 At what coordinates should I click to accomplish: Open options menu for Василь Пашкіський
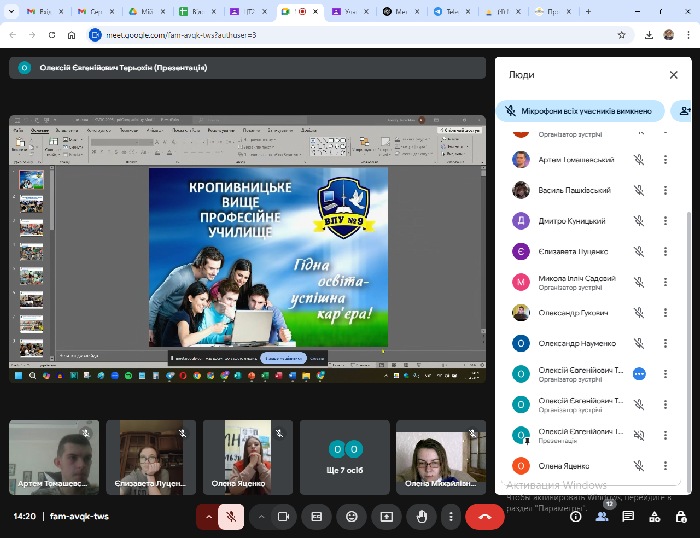(665, 190)
